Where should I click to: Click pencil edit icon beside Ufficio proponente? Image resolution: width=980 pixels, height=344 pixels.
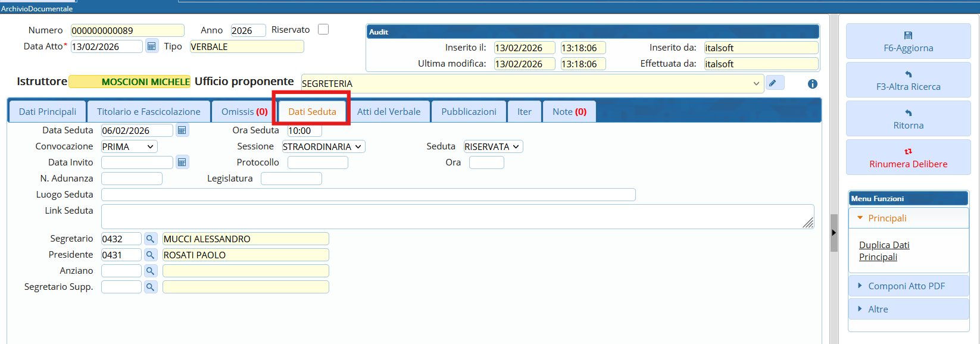[x=773, y=83]
